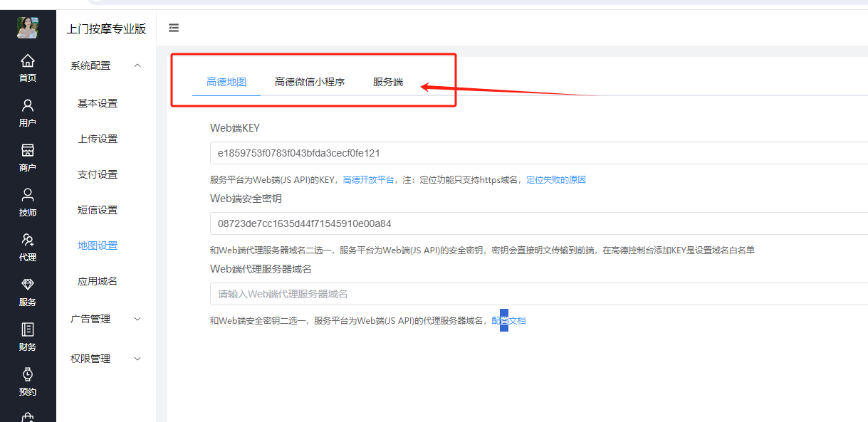This screenshot has width=868, height=422.
Task: Focus the Web端代理服务器域名 input field
Action: coord(539,294)
